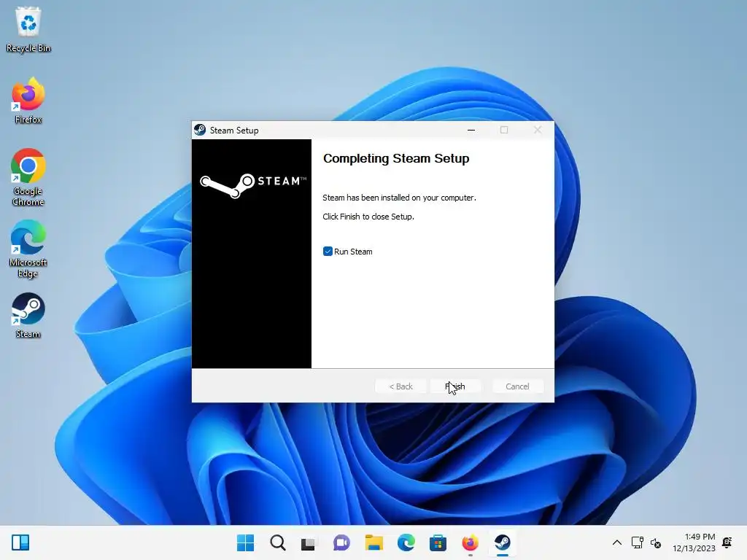Open the Recycle Bin desktop icon
This screenshot has width=747, height=560.
(28, 29)
